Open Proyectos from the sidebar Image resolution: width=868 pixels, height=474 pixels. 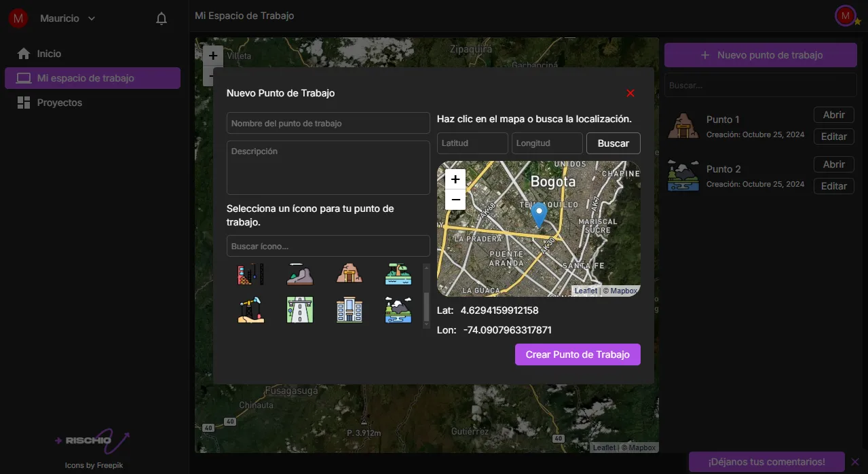coord(59,103)
